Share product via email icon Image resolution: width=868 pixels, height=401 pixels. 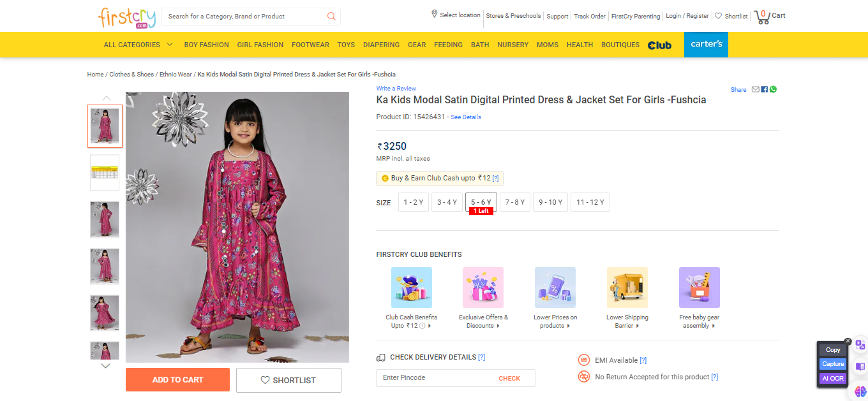pos(756,89)
